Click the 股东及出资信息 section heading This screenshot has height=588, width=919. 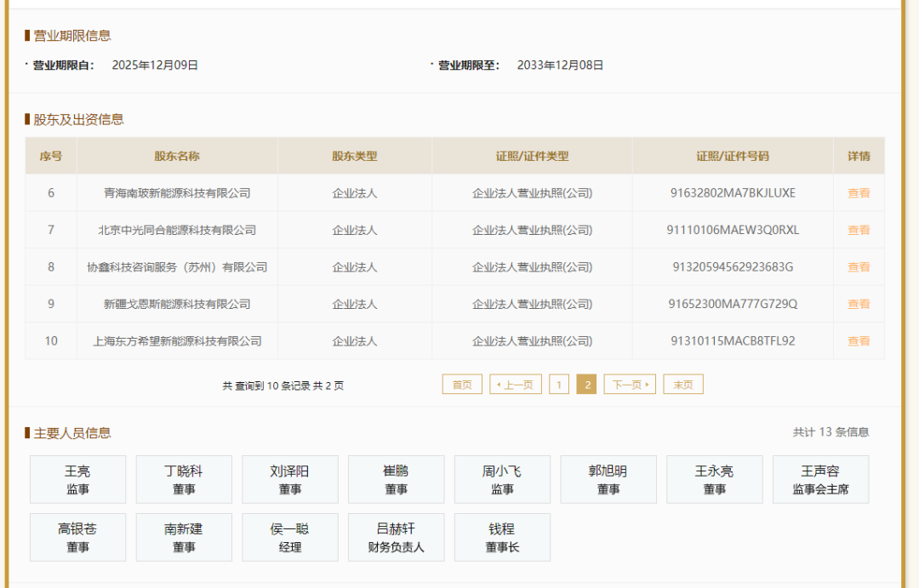point(78,120)
